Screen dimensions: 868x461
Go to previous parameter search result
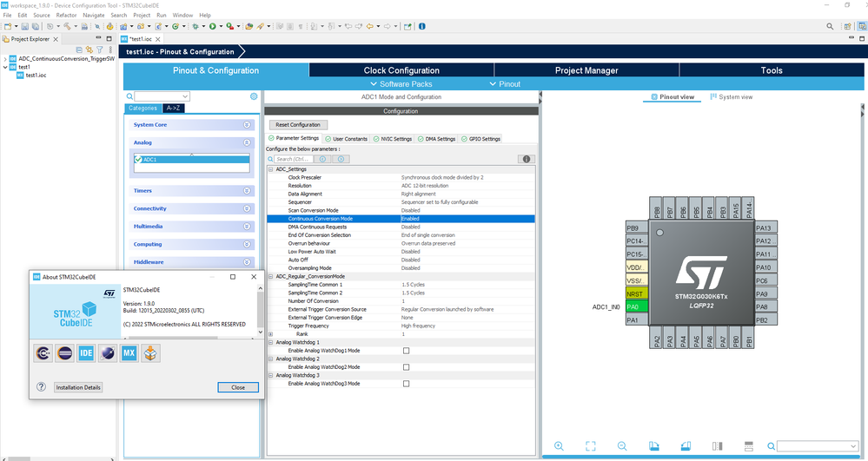(x=322, y=159)
